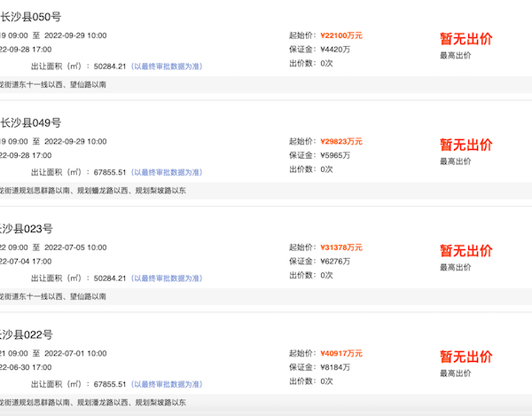
Task: Select area value 67855.51 in 049号 listing
Action: click(x=110, y=172)
